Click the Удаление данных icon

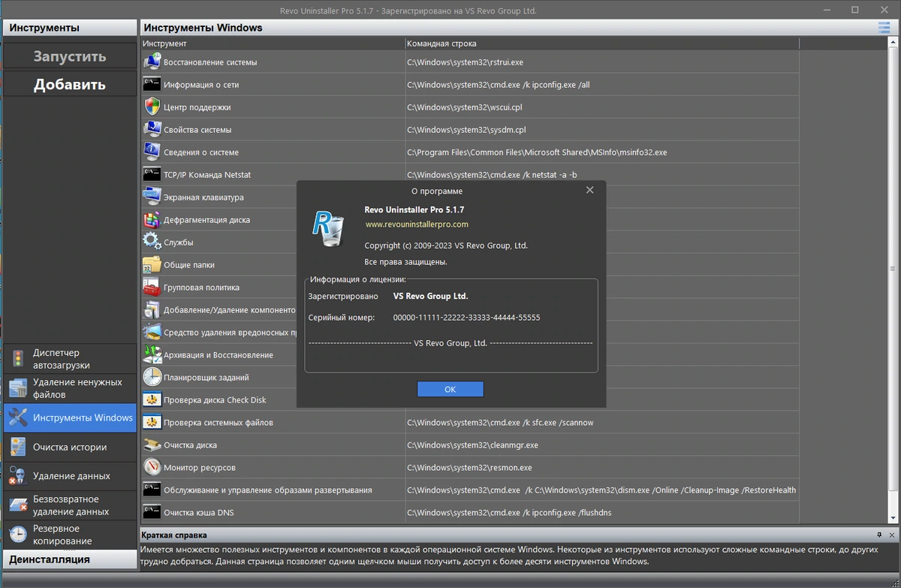18,476
